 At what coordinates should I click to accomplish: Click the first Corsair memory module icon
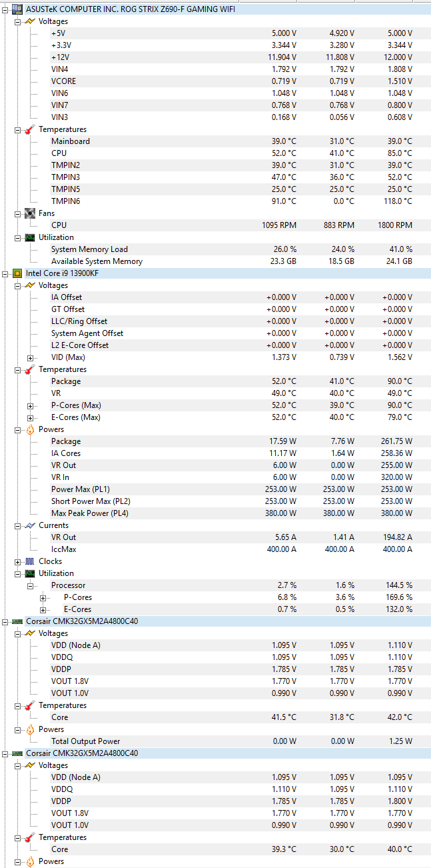click(17, 621)
